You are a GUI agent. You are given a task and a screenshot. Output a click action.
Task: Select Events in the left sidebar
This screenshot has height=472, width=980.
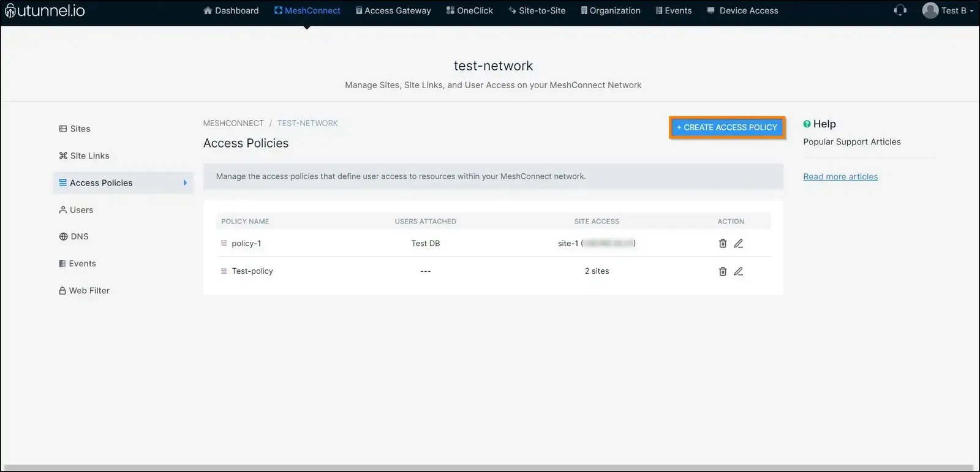pos(77,263)
